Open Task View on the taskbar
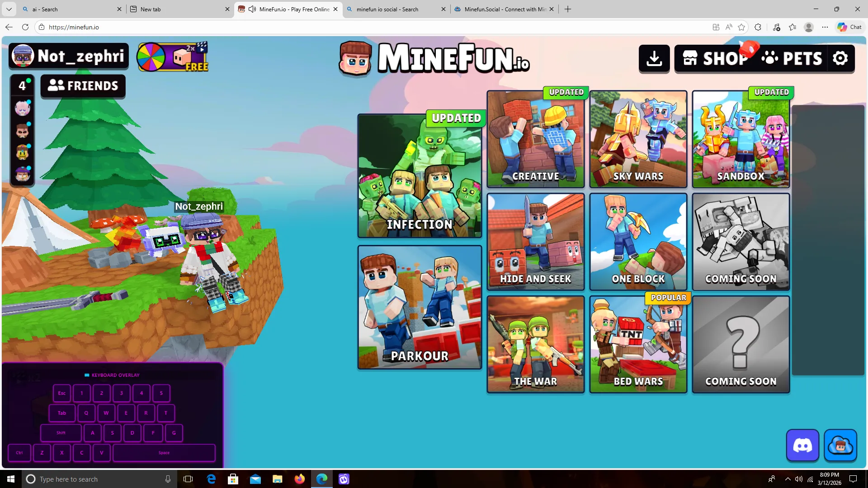This screenshot has height=488, width=868. coord(188,479)
